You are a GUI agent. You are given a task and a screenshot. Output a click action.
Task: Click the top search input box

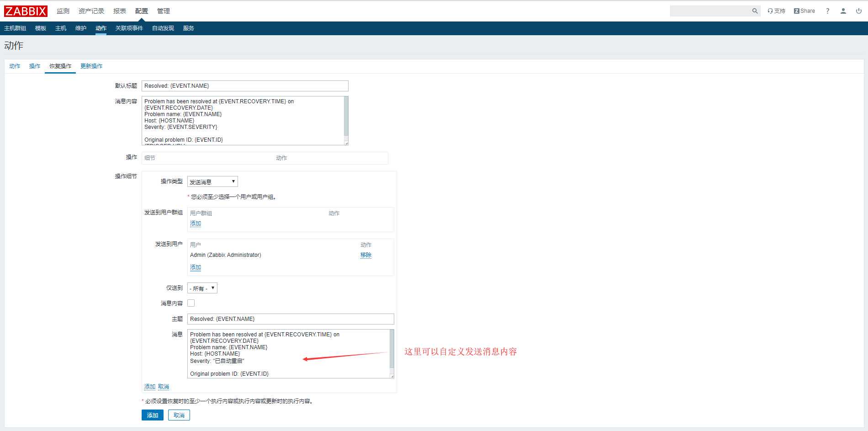710,11
